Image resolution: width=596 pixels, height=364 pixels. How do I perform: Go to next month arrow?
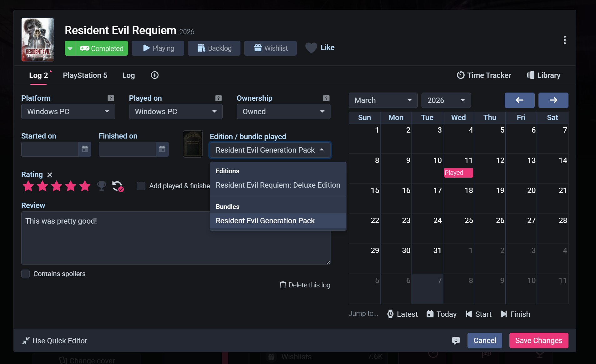point(553,100)
